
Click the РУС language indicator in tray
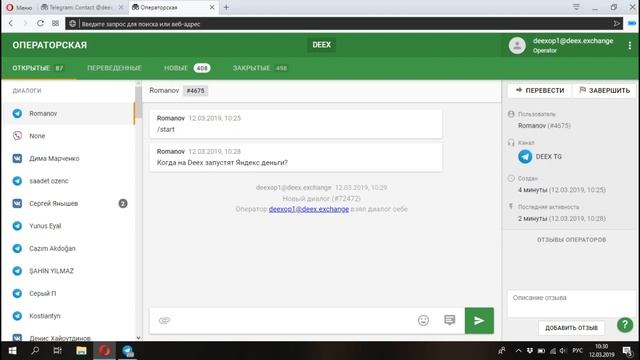[x=578, y=351]
